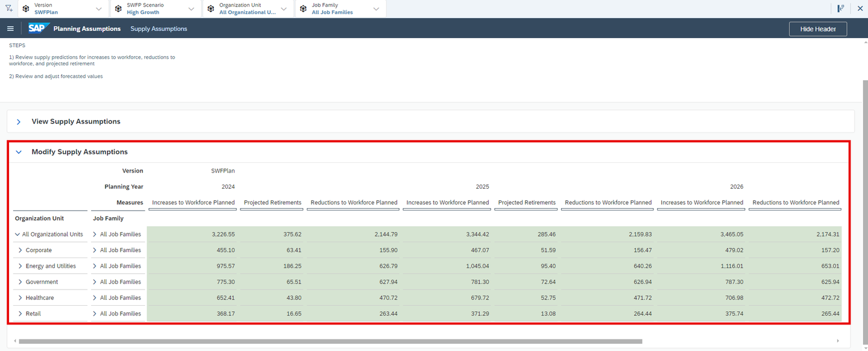Click the add filter funnel icon

(8, 8)
